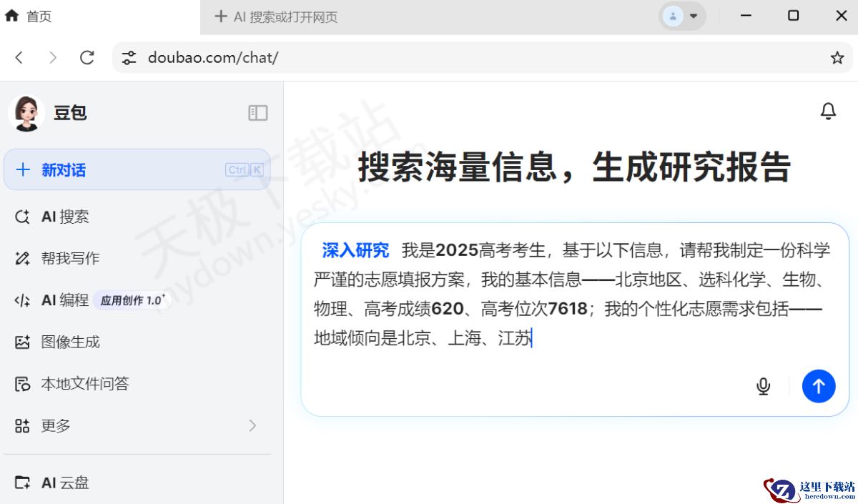
Task: Click the AI 云盘 folder icon
Action: pyautogui.click(x=23, y=483)
